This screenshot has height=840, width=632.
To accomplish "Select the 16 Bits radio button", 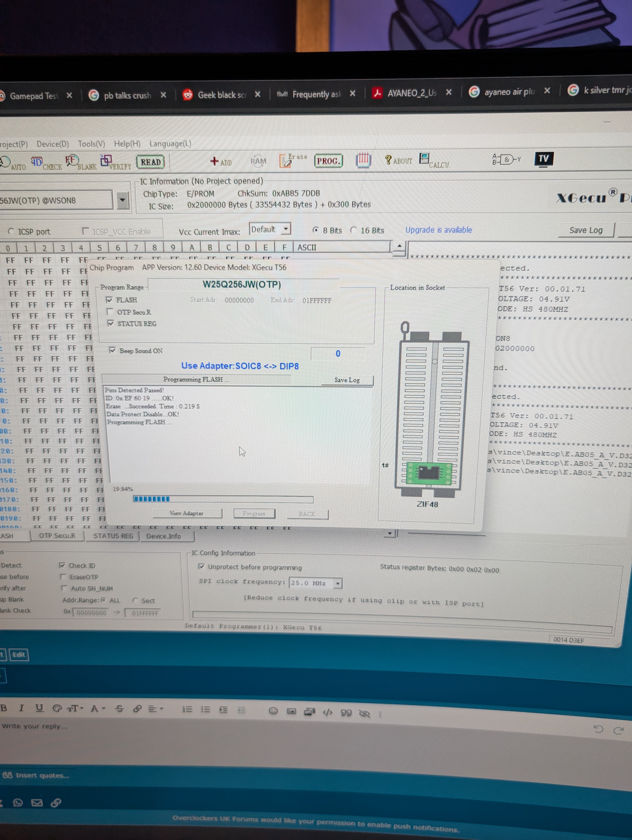I will point(353,230).
